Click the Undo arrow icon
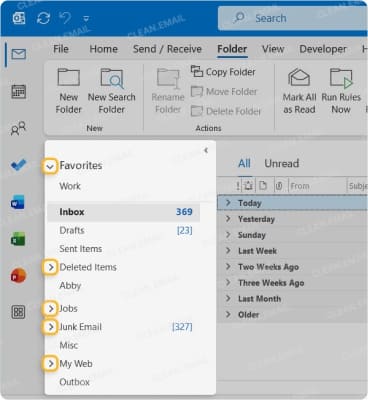Viewport: 368px width, 400px height. (x=66, y=17)
